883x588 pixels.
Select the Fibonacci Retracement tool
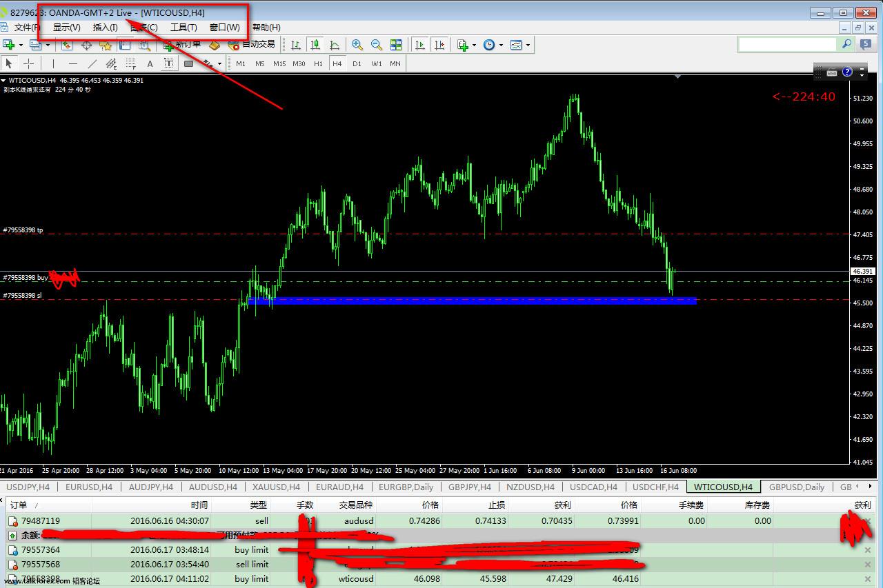[130, 63]
